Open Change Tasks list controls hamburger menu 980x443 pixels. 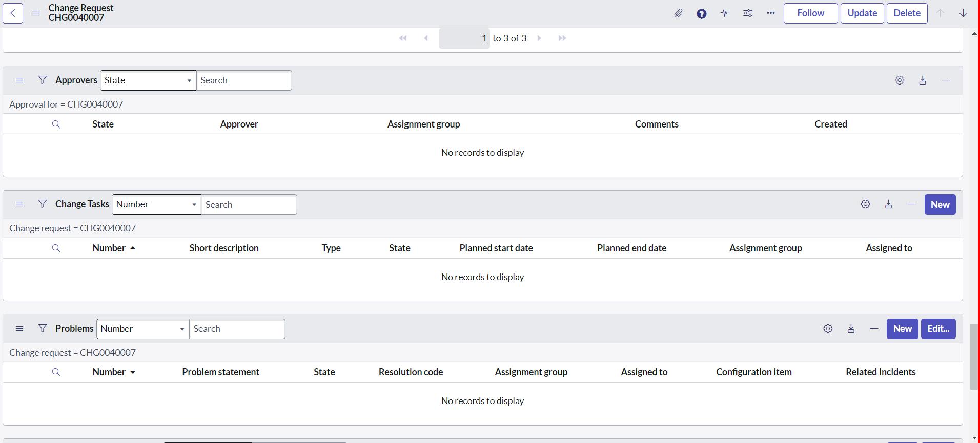[19, 204]
